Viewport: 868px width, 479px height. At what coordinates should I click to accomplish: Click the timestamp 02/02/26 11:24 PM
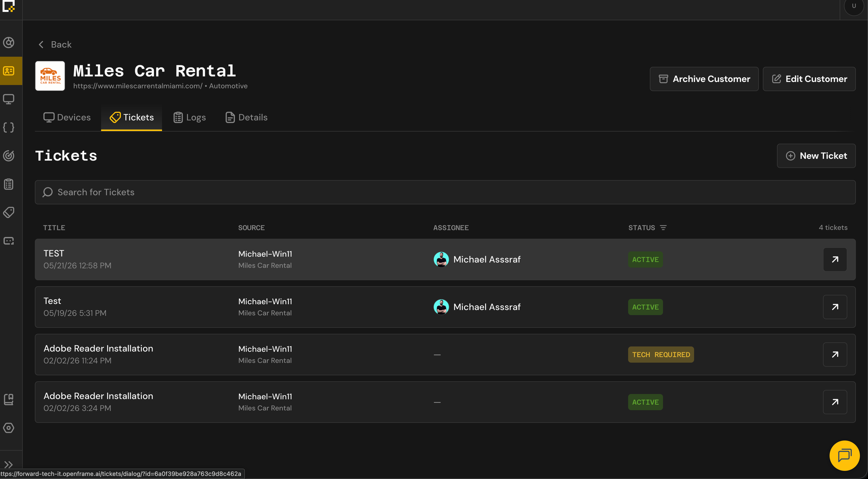pos(77,361)
